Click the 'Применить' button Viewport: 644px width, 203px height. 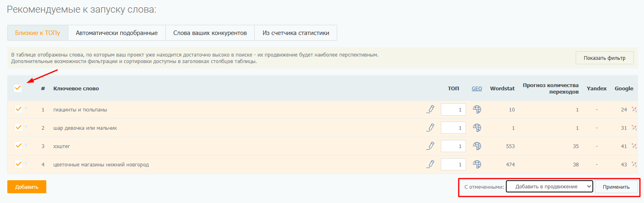pos(616,187)
